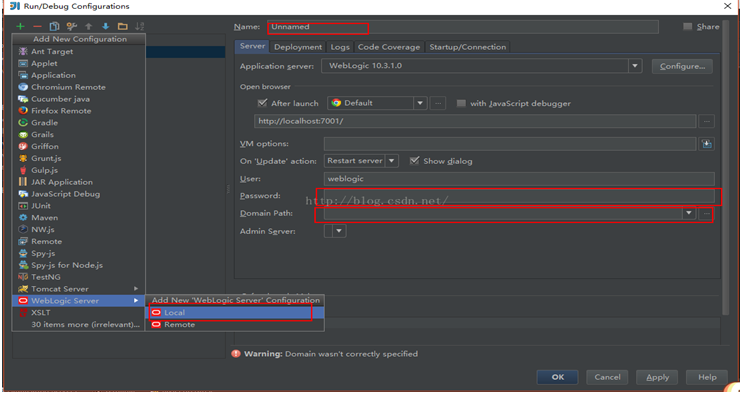Viewport: 740px width, 393px height.
Task: Move configuration down with blue arrow icon
Action: (x=105, y=26)
